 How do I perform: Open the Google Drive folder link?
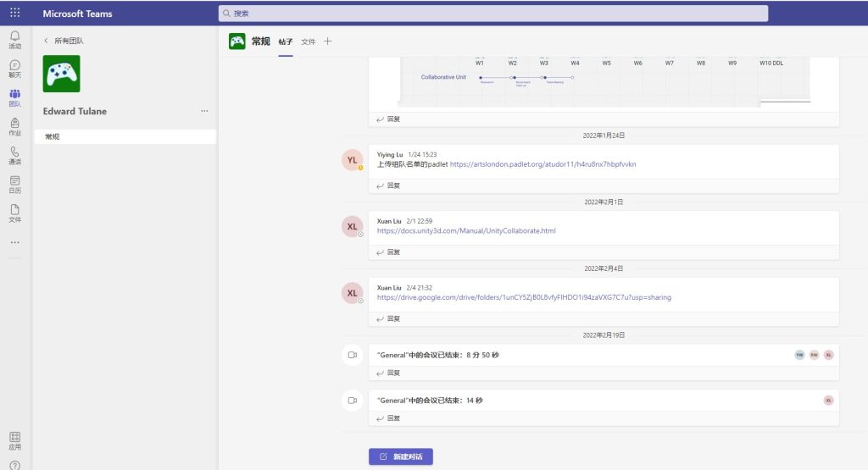(524, 297)
